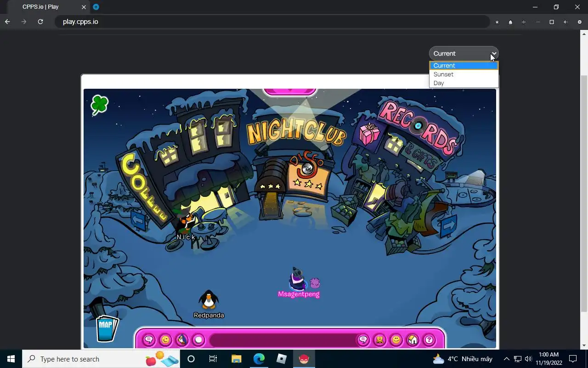Open the winking emote menu
The height and width of the screenshot is (368, 588).
point(165,340)
